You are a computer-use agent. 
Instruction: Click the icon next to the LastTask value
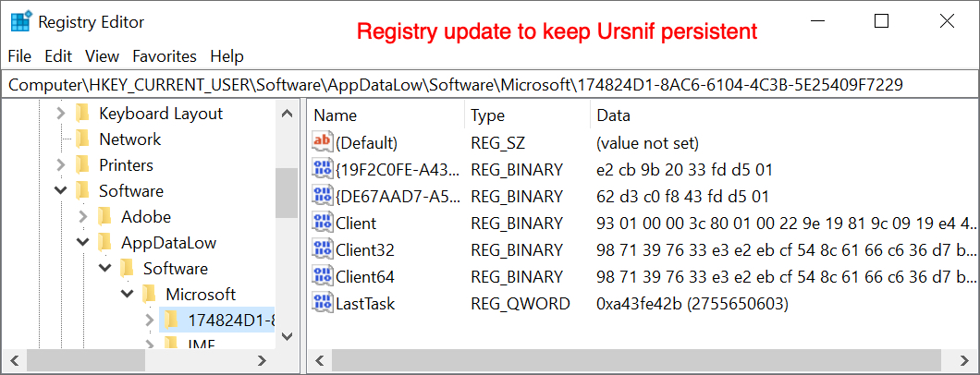323,303
